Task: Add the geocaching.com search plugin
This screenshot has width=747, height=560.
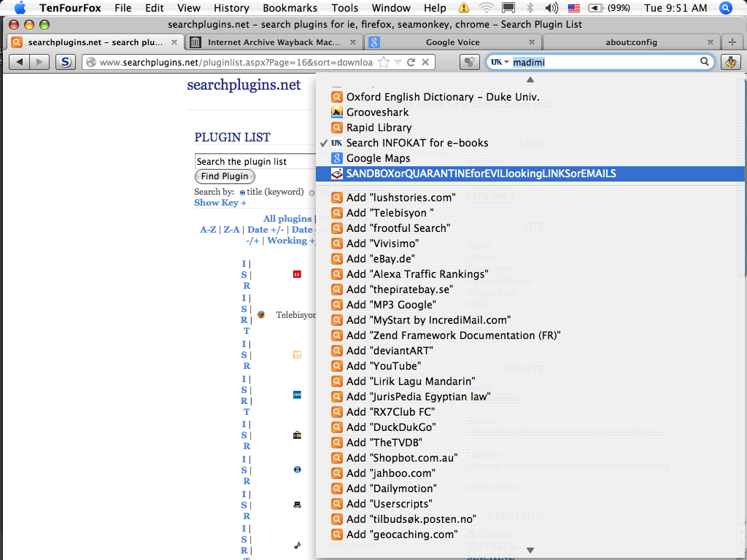Action: tap(530, 534)
